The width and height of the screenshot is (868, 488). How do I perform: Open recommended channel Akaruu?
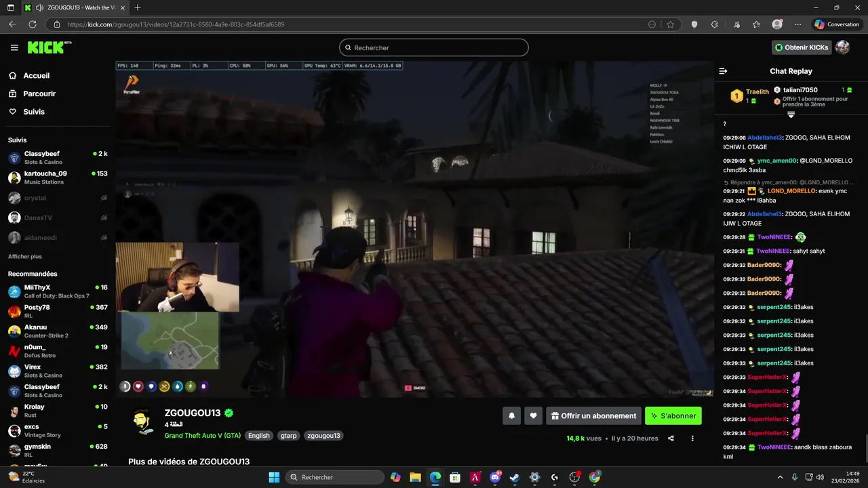(58, 331)
